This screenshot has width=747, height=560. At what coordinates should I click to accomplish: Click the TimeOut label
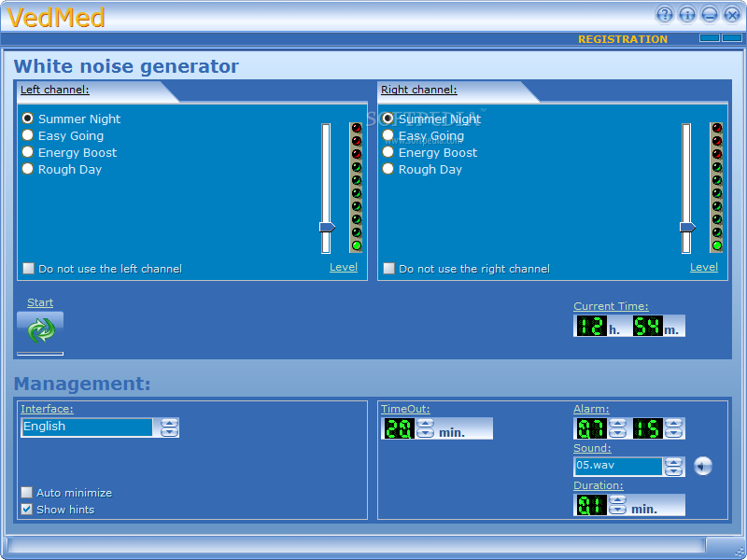tap(405, 409)
